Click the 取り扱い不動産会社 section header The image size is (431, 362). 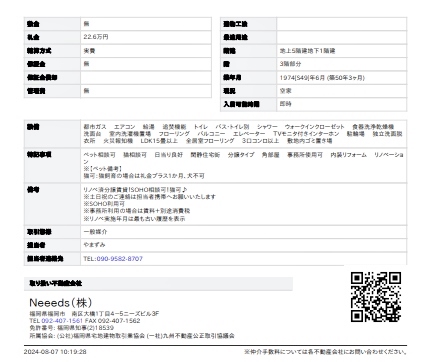(159, 283)
